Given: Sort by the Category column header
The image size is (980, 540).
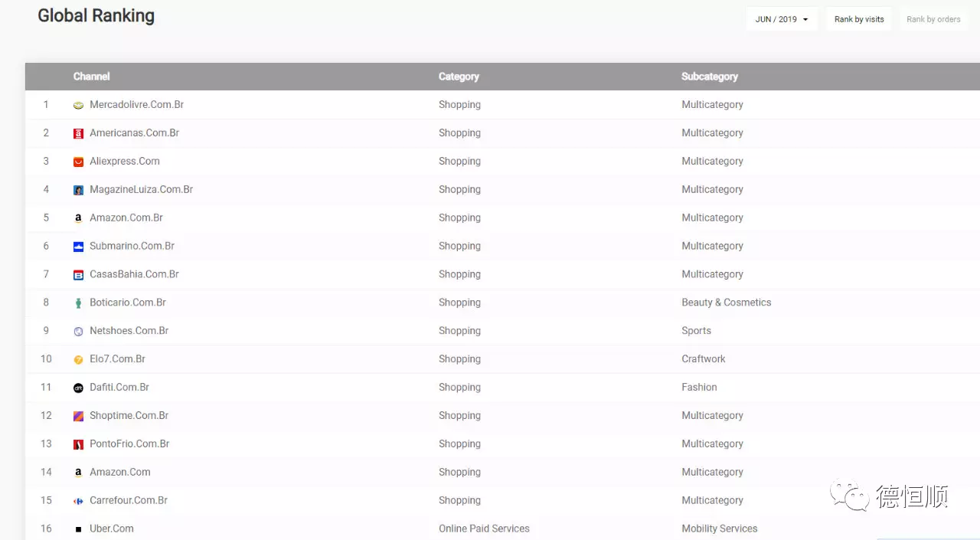Looking at the screenshot, I should click(x=459, y=77).
